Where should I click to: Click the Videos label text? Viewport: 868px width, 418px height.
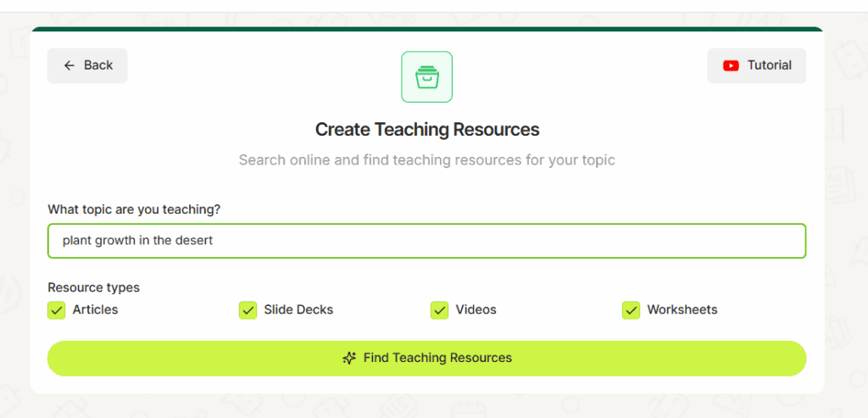tap(476, 309)
